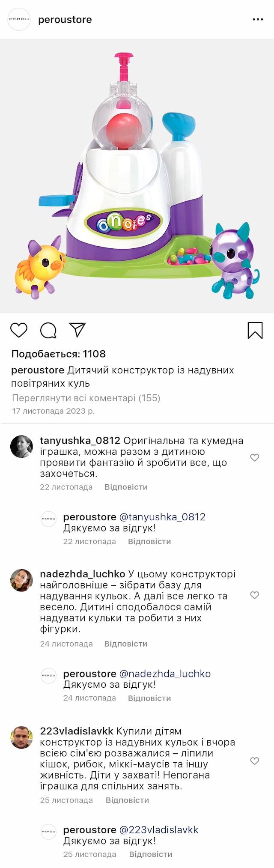This screenshot has width=274, height=868.
Task: Like tanyushka_0812's comment
Action: pos(255,457)
